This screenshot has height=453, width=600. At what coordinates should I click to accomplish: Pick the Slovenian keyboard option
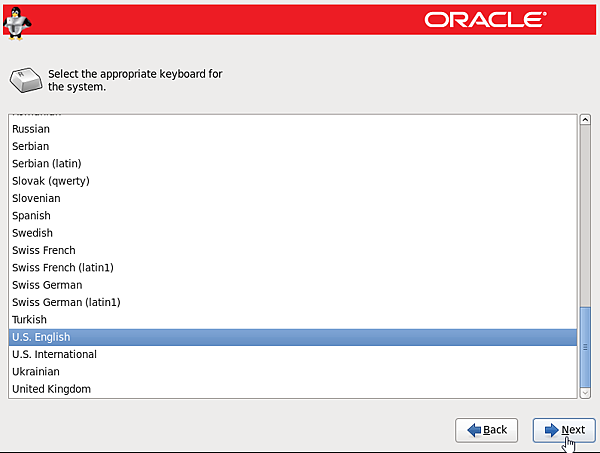(37, 198)
